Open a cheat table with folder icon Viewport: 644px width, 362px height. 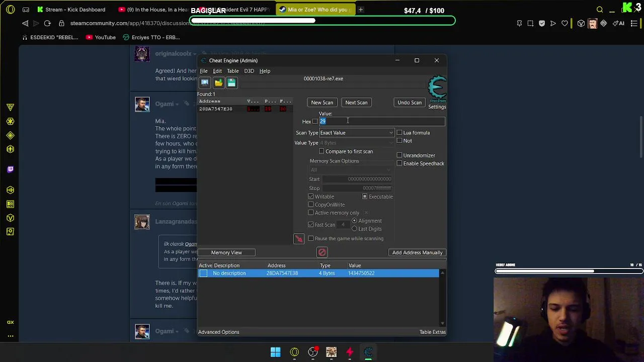[x=218, y=82]
